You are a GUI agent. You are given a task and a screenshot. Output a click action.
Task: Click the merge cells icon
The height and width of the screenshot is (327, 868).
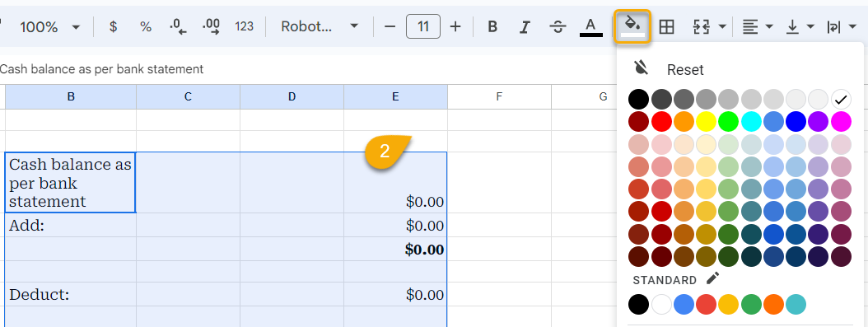point(702,26)
